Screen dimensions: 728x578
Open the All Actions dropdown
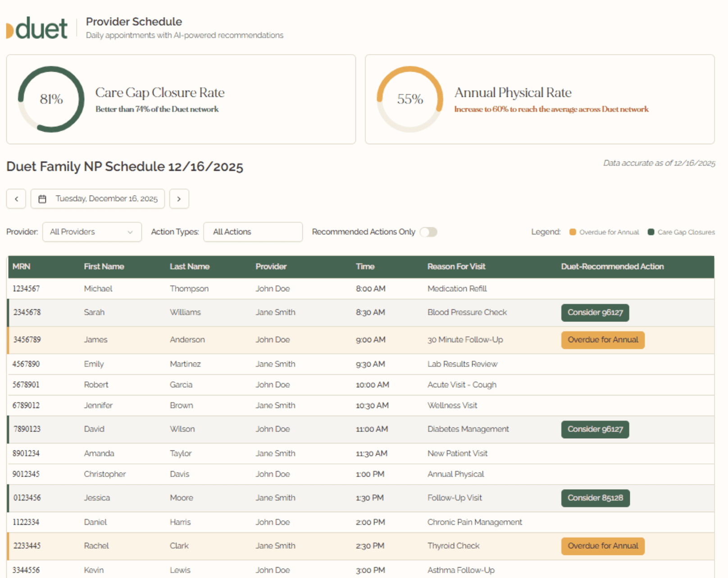[253, 232]
